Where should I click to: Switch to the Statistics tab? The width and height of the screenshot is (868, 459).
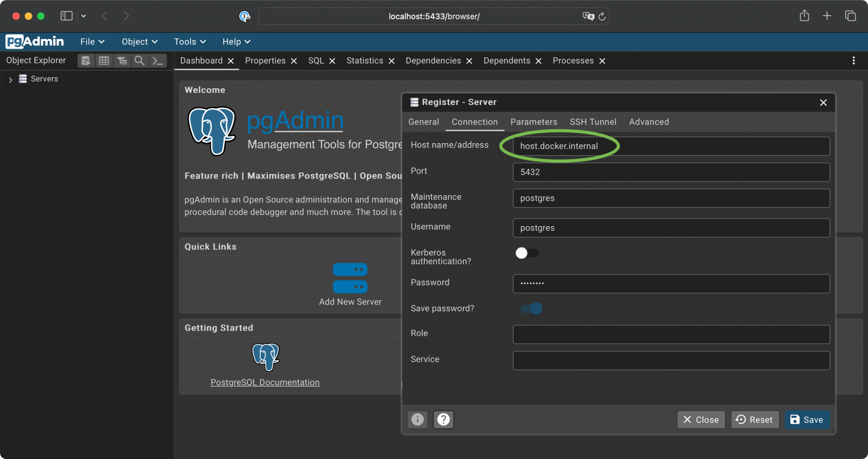point(364,61)
